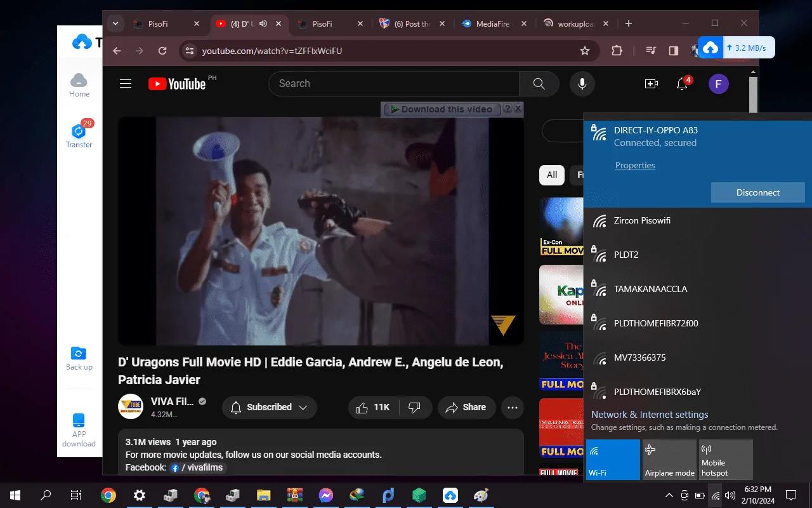Select the All filter chip

click(x=552, y=175)
